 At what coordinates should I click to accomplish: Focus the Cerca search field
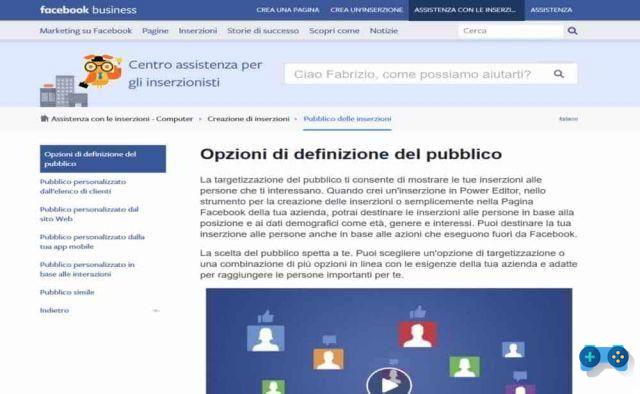(x=511, y=31)
